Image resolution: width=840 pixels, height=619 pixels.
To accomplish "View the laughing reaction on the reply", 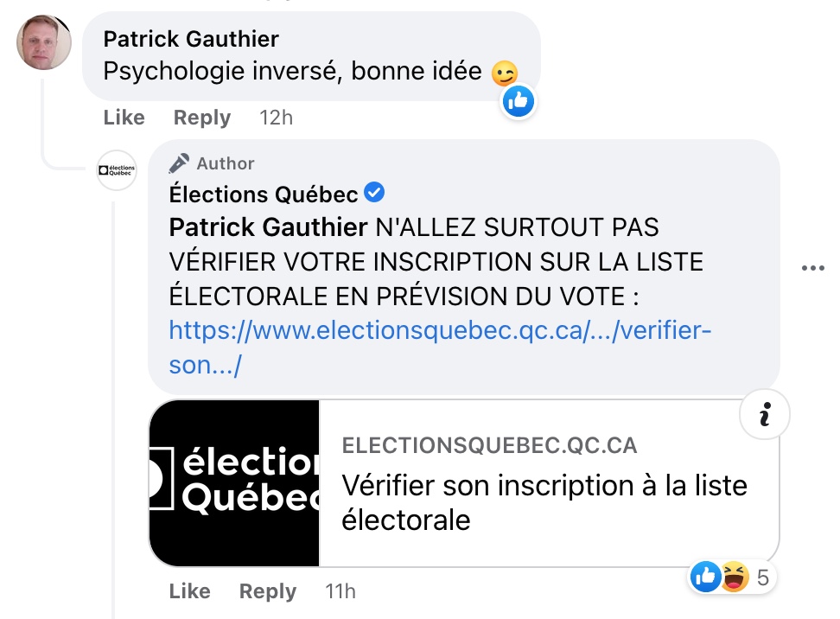I will (x=735, y=577).
